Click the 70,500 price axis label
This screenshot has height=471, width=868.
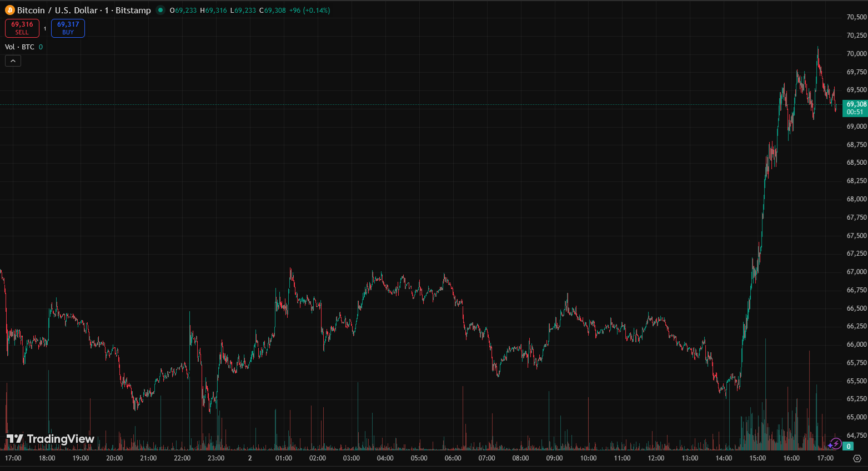point(856,17)
